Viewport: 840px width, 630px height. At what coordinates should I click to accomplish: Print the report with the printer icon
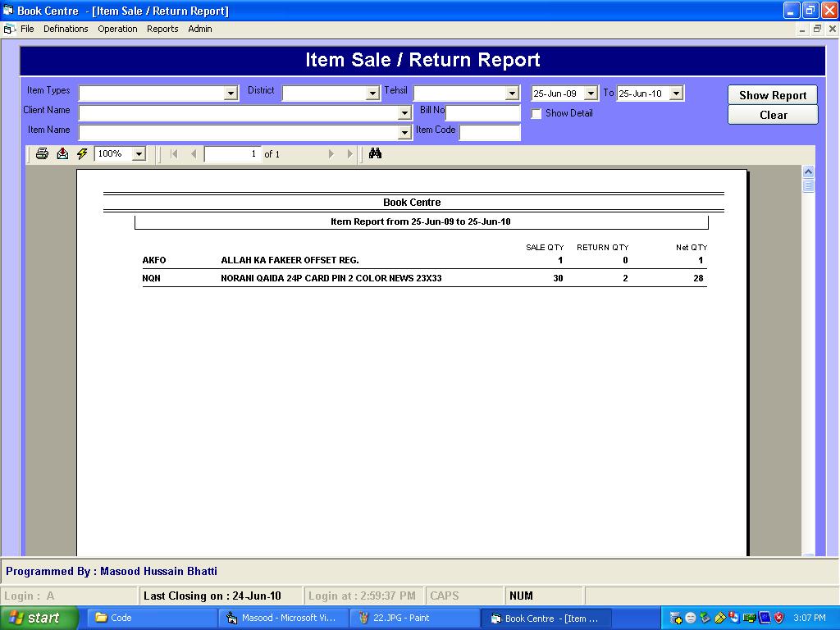[x=42, y=154]
